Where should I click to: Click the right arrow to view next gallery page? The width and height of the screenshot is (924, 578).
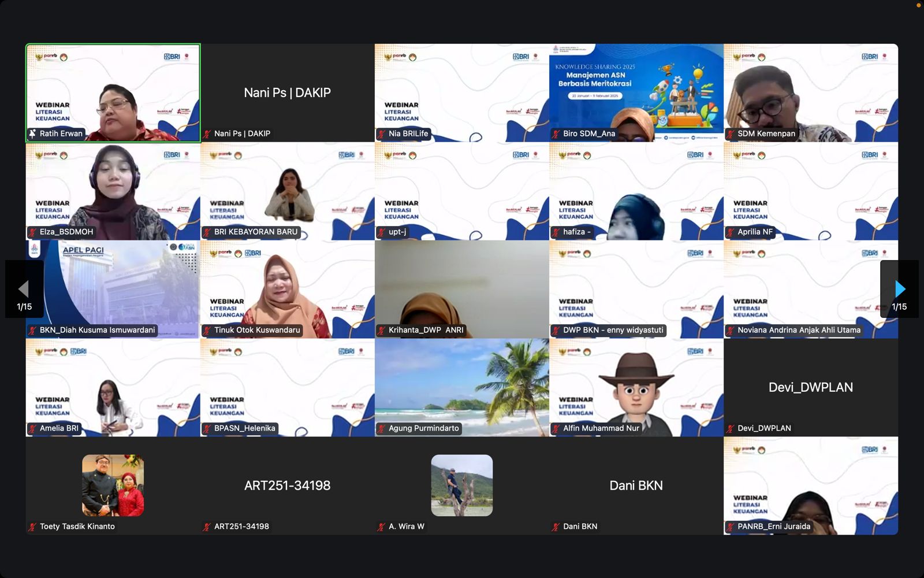899,288
